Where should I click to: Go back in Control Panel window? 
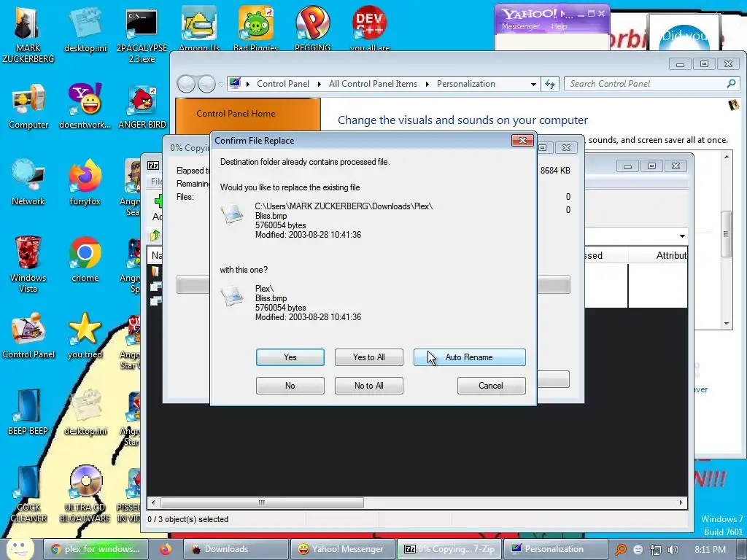click(x=186, y=85)
